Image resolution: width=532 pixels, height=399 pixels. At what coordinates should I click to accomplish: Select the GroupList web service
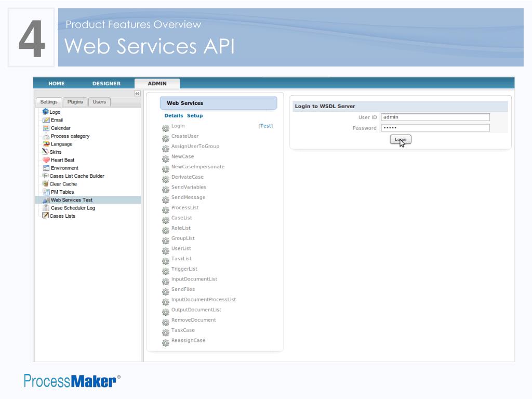click(x=183, y=238)
